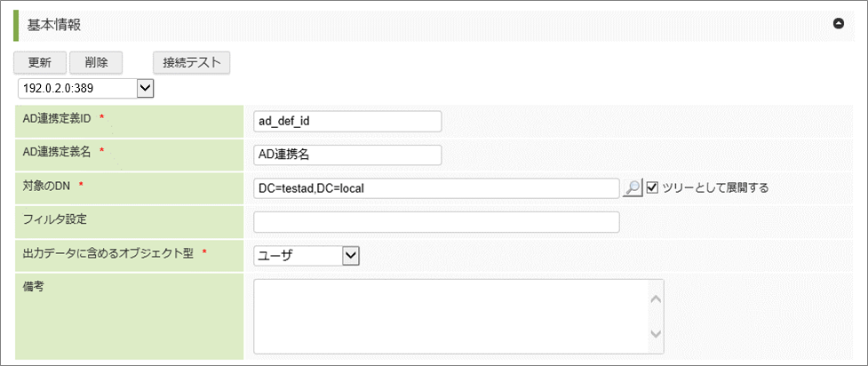The image size is (868, 366).
Task: Focus the AD連携定義ID text field
Action: [346, 121]
